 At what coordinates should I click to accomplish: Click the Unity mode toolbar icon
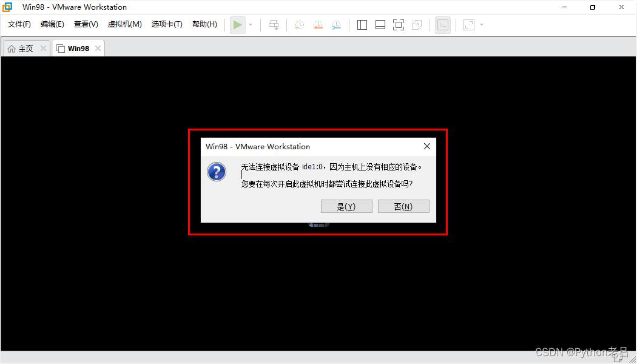(417, 25)
